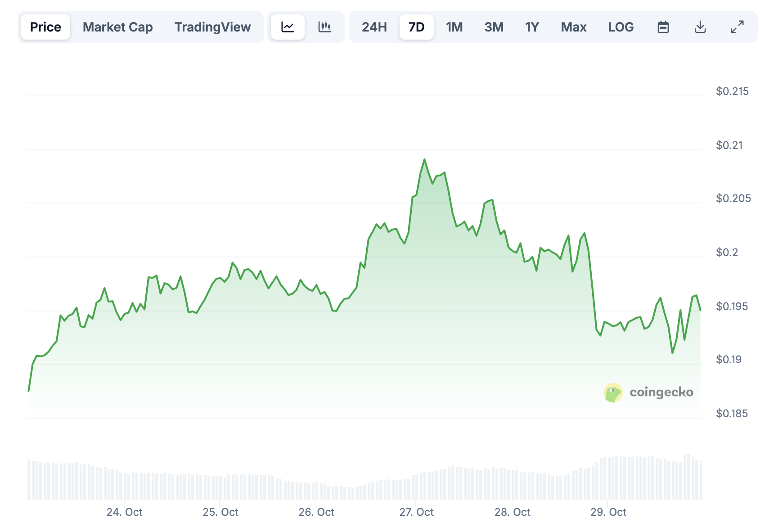Select the Price tab
The height and width of the screenshot is (532, 765).
[x=45, y=27]
